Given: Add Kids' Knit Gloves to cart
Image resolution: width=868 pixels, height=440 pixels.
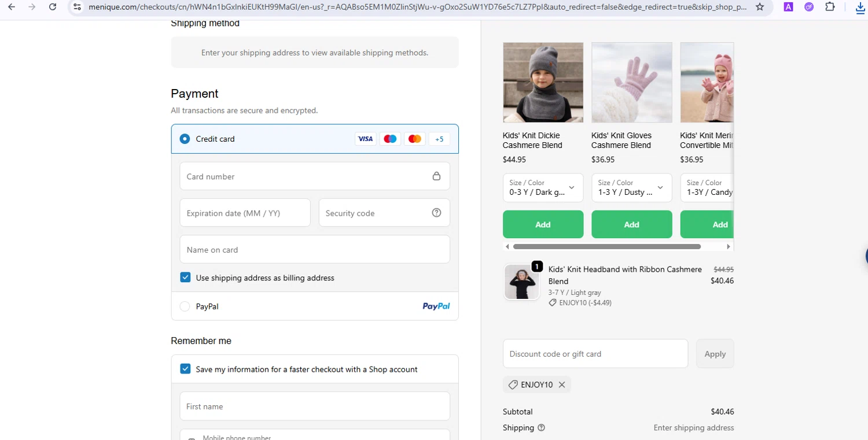Looking at the screenshot, I should (x=631, y=224).
